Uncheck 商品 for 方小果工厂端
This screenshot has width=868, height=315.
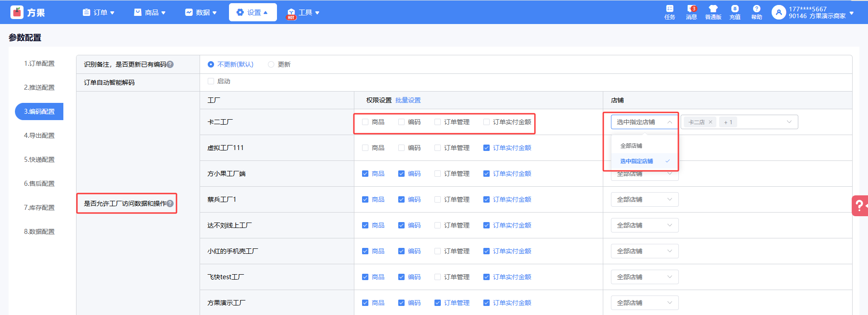365,174
